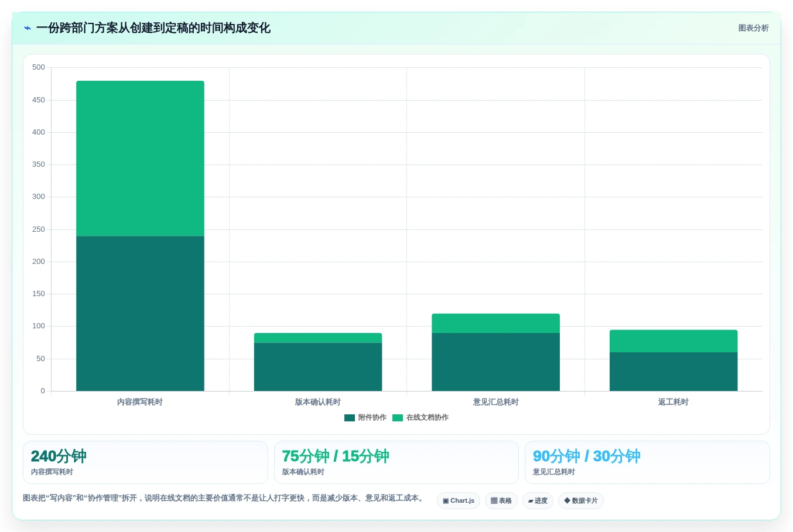Image resolution: width=793 pixels, height=532 pixels.
Task: Click the 意见汇总耗时 axis label
Action: (496, 402)
